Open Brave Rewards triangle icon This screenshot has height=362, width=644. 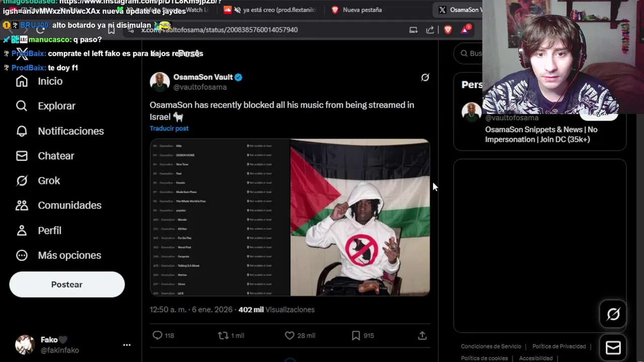(465, 30)
